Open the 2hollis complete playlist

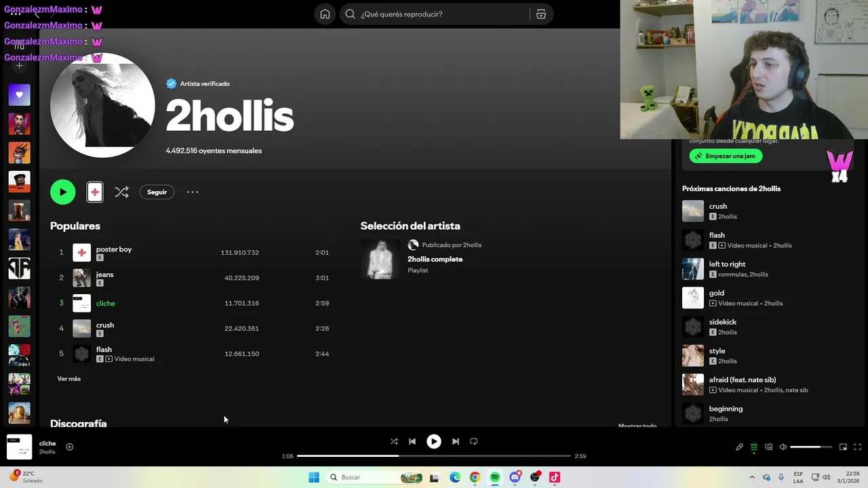(x=435, y=259)
